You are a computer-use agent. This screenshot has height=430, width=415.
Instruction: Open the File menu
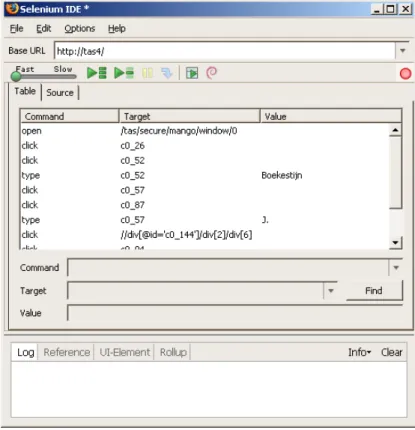coord(16,29)
